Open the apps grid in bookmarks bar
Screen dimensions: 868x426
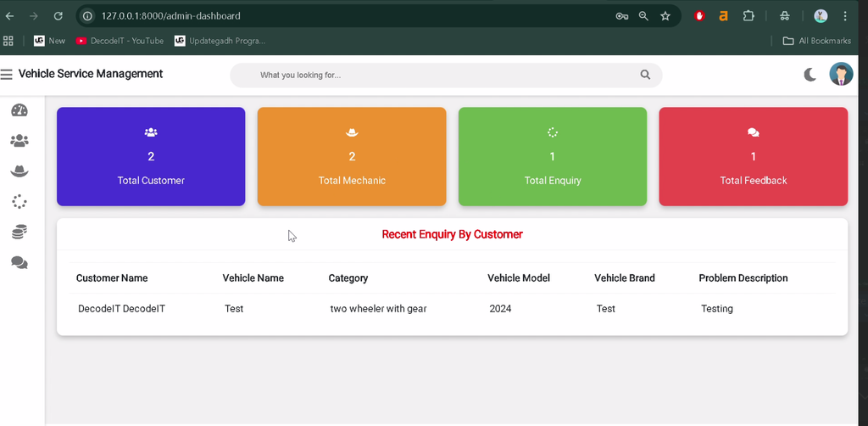(8, 41)
